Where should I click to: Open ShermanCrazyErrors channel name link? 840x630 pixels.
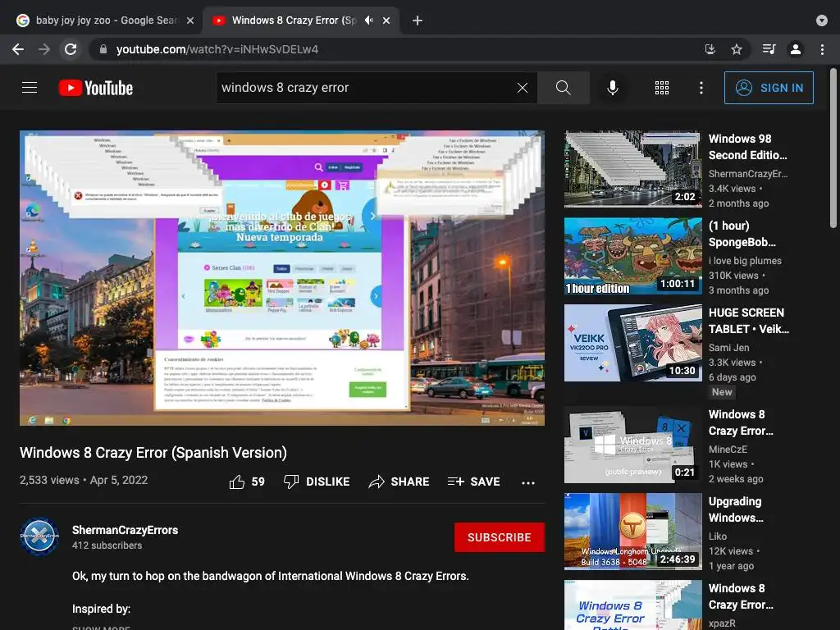point(125,530)
